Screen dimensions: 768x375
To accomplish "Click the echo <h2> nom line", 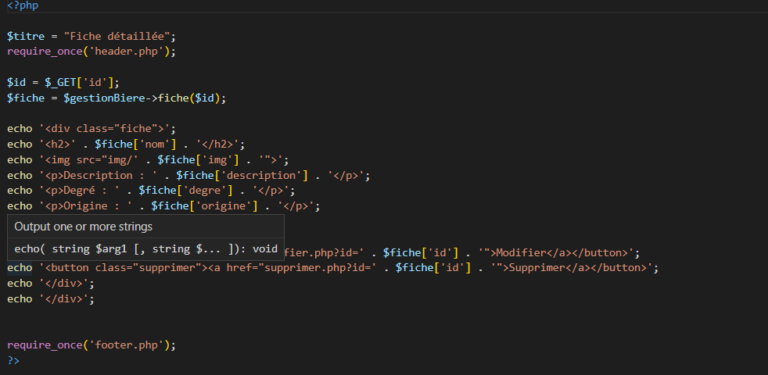I will (x=126, y=144).
